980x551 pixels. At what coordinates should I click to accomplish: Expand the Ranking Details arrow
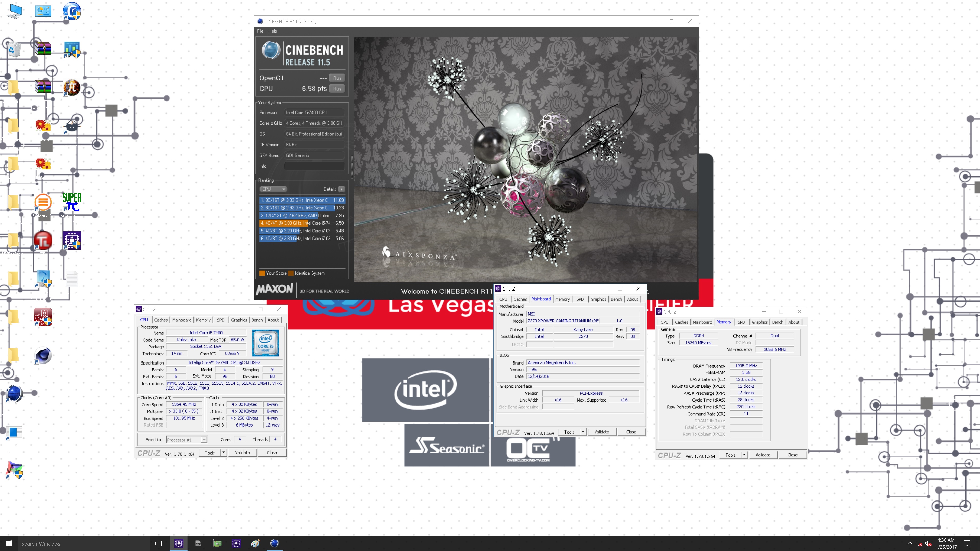point(342,189)
